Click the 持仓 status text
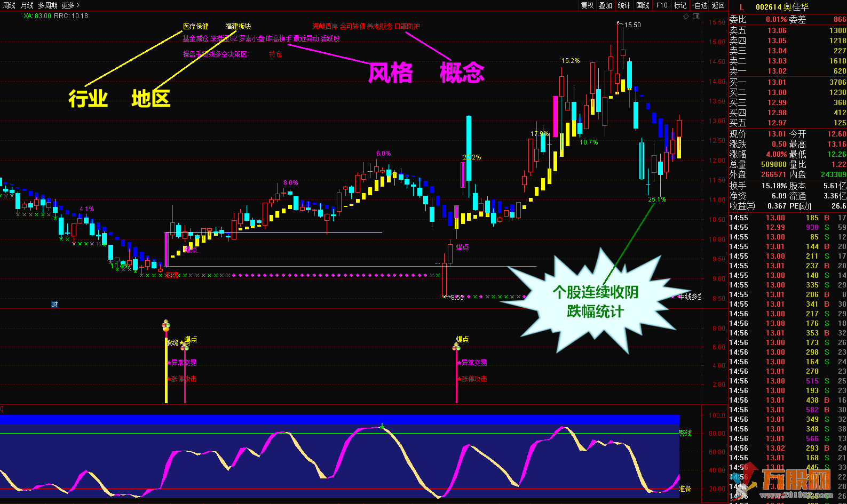 pos(275,54)
